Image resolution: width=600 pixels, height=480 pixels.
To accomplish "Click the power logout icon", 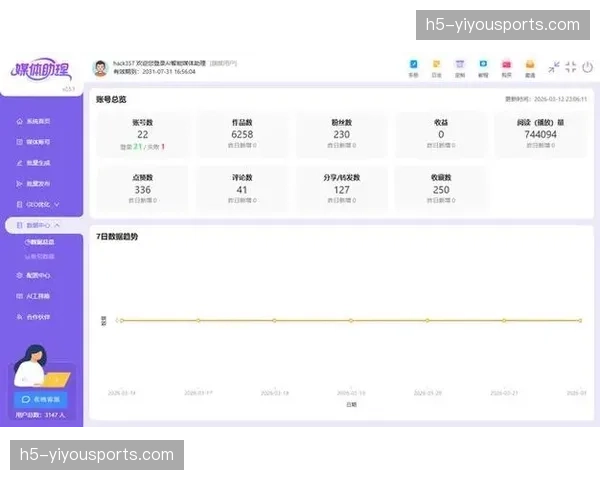I will [587, 67].
